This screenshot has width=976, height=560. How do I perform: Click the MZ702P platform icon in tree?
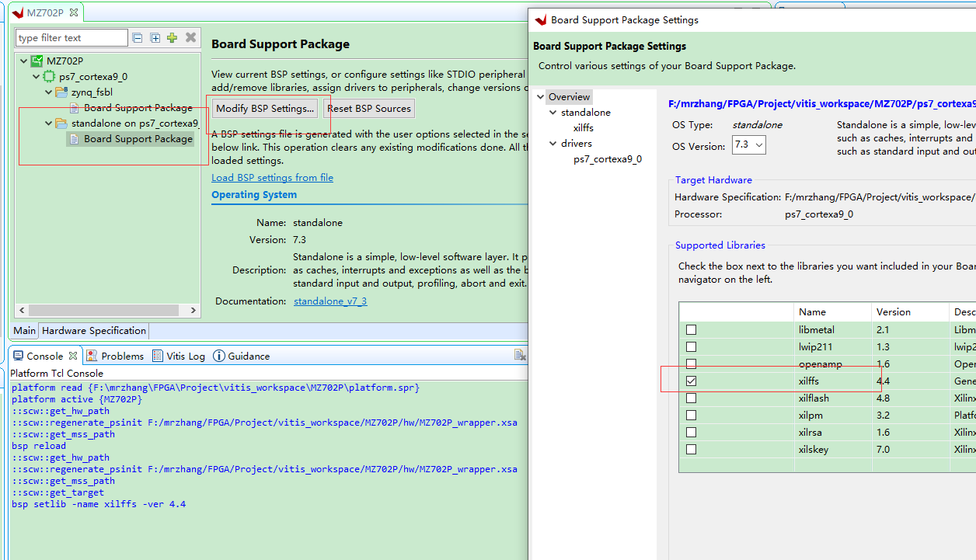[x=37, y=61]
